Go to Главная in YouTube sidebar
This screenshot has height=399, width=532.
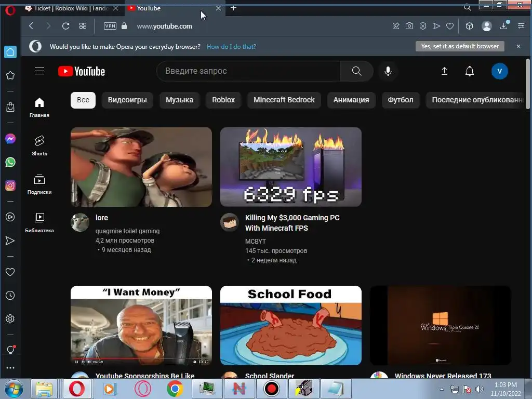pos(39,108)
